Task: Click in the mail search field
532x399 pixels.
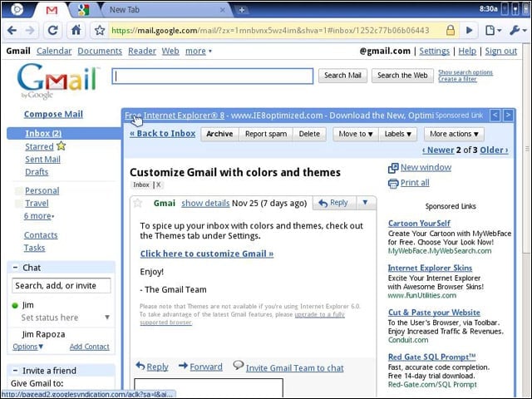Action: click(x=213, y=76)
